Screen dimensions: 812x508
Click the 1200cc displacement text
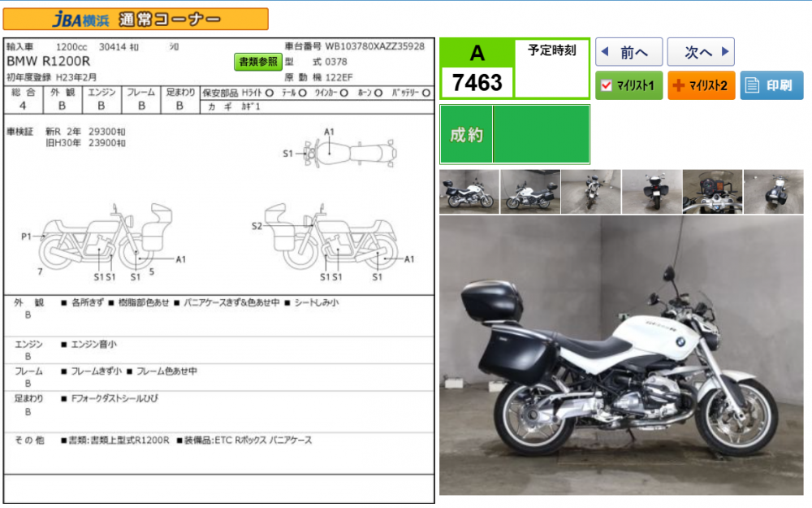(71, 46)
